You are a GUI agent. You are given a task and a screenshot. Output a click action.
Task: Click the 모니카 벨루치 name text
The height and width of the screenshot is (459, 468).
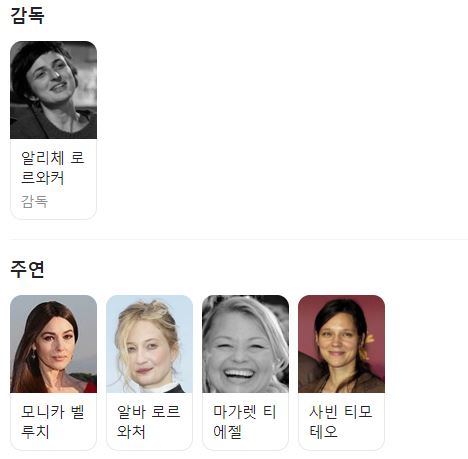[53, 421]
